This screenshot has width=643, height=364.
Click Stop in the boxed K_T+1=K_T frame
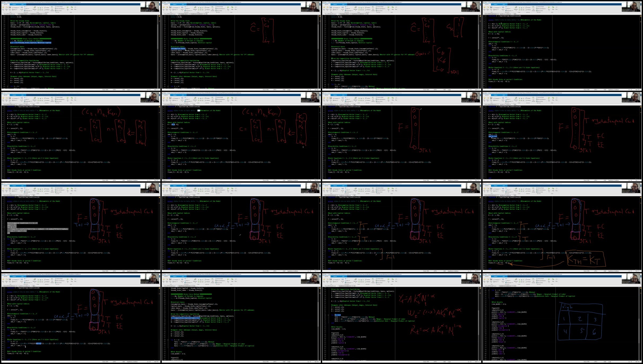pyautogui.click(x=556, y=189)
